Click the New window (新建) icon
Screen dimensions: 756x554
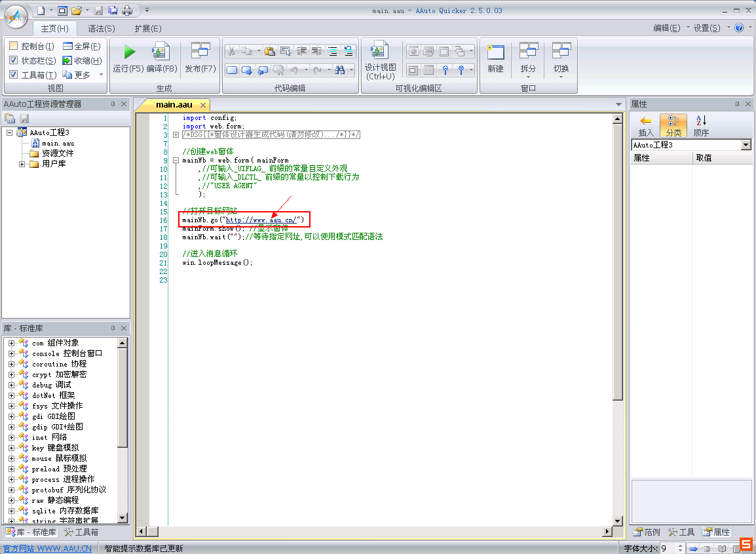495,52
